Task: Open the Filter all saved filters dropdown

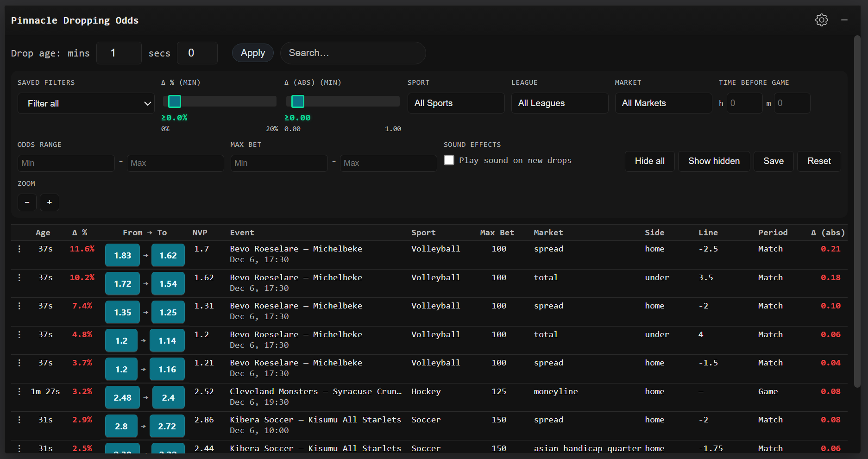Action: (86, 103)
